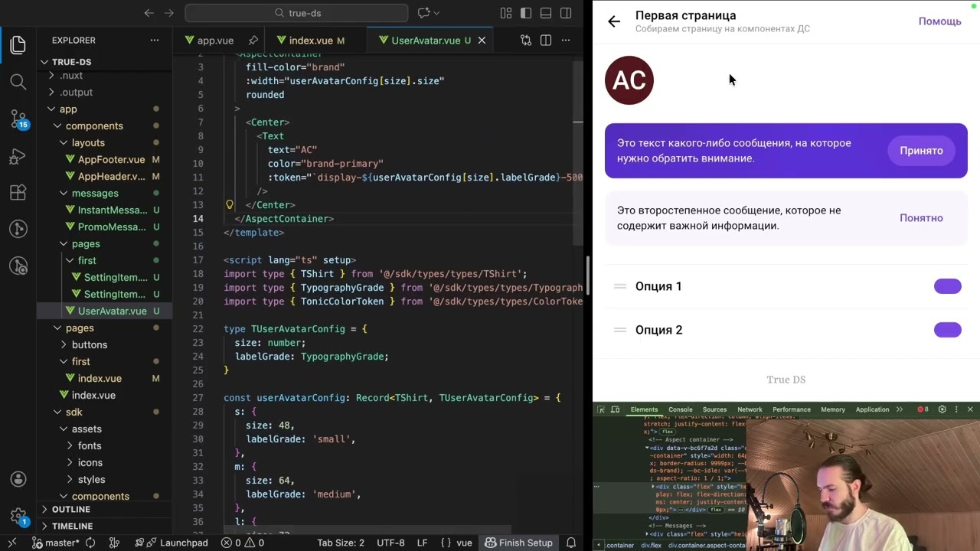The image size is (980, 551).
Task: Collapse the layouts folder
Action: tap(104, 142)
